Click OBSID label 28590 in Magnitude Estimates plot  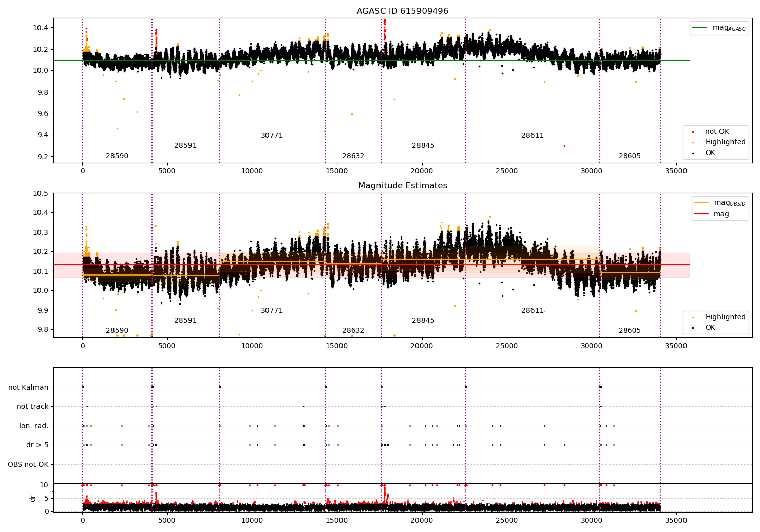117,331
